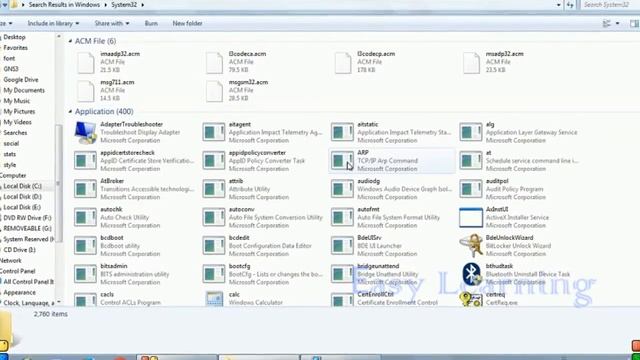Select the msg711.acm file icon
The height and width of the screenshot is (360, 640).
(x=86, y=91)
